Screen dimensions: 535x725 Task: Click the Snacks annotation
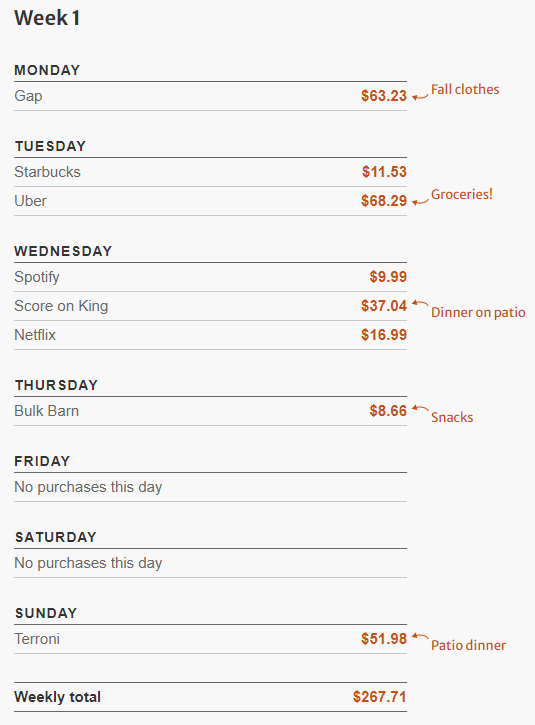(452, 418)
